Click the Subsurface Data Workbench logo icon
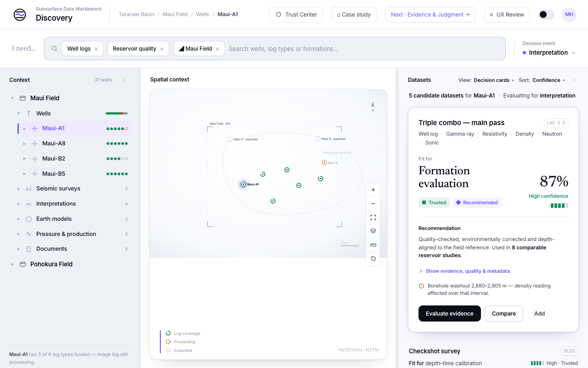 [20, 15]
